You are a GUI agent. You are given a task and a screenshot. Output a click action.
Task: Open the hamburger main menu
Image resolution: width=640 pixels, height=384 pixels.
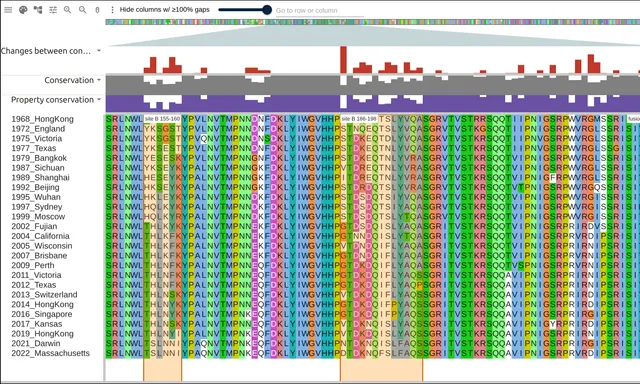[x=8, y=10]
